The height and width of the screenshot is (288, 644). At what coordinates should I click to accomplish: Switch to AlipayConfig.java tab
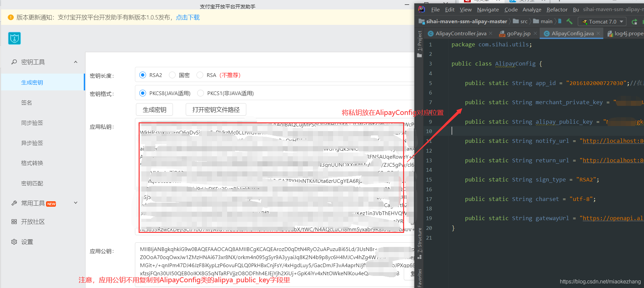(572, 34)
